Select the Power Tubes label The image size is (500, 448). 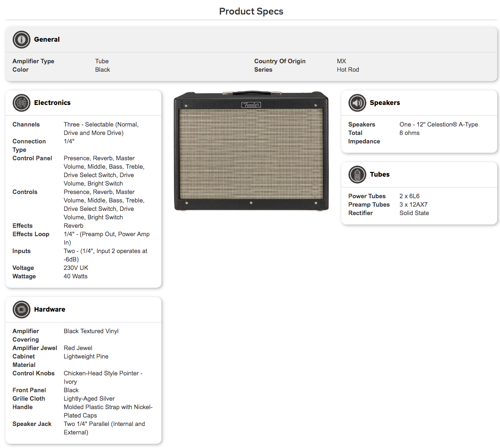coord(367,196)
